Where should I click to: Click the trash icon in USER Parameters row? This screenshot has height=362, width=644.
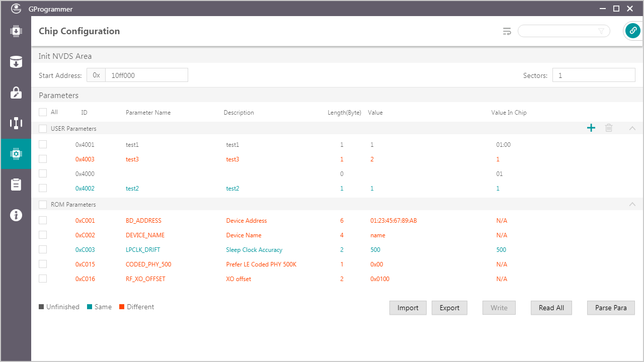click(609, 128)
